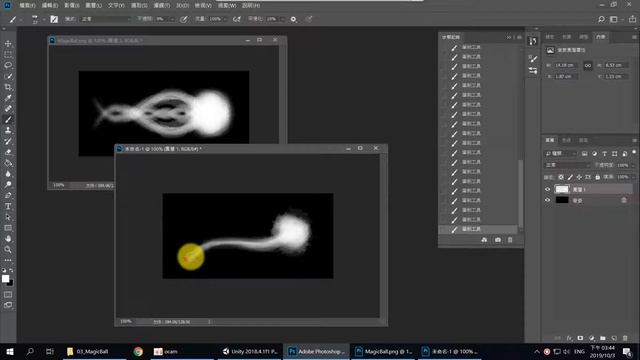Select the Clone Stamp tool
This screenshot has height=360, width=640.
[x=8, y=130]
